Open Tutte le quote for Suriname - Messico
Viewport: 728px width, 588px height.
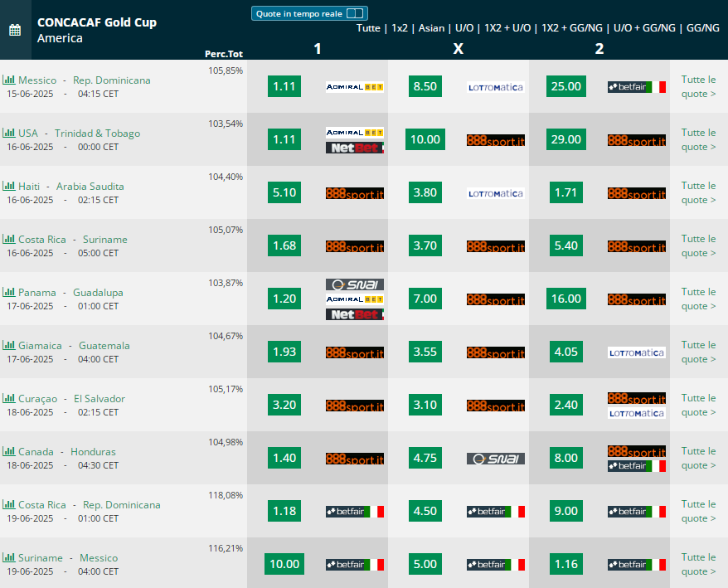(x=698, y=564)
